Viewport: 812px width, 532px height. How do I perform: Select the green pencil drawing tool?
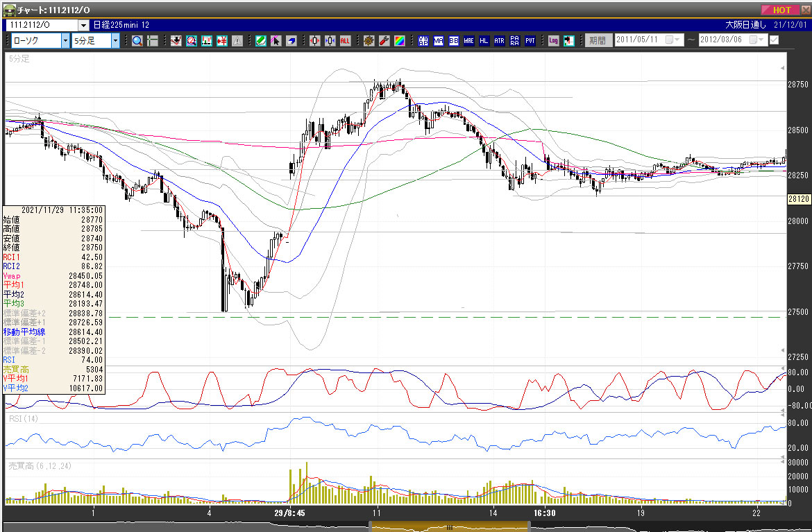tap(260, 41)
